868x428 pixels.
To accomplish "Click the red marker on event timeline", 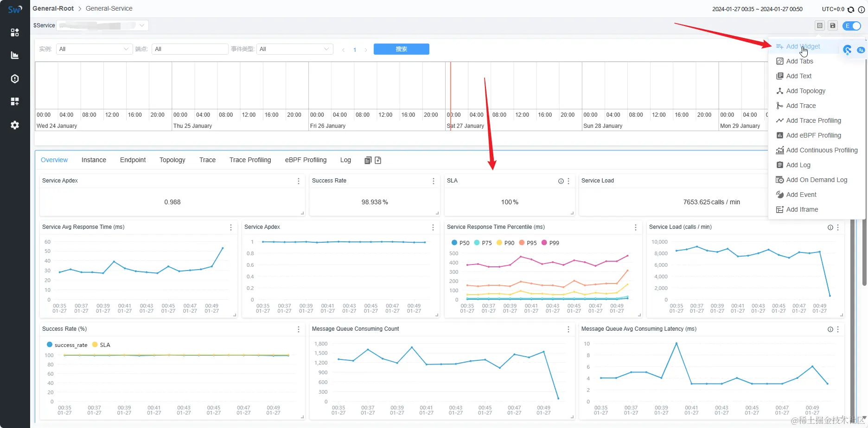I will click(450, 96).
